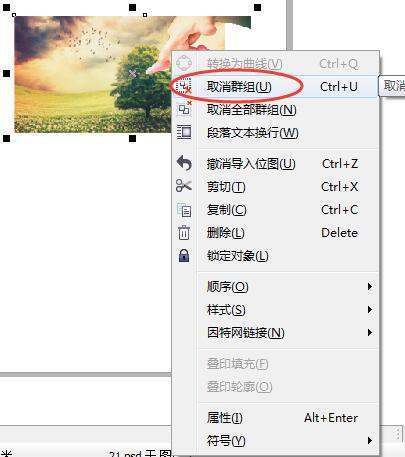The height and width of the screenshot is (457, 405).
Task: Click the undo arrow icon
Action: tap(184, 163)
